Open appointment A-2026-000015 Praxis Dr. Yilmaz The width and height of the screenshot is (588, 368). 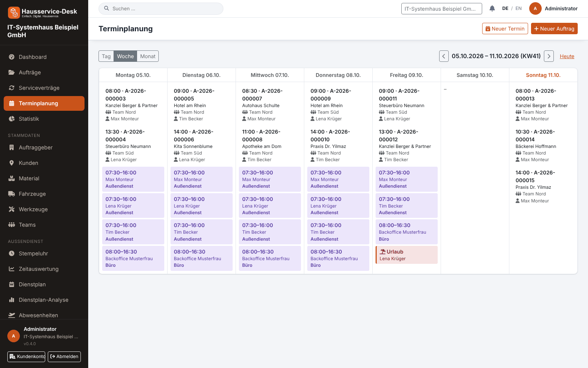(543, 187)
